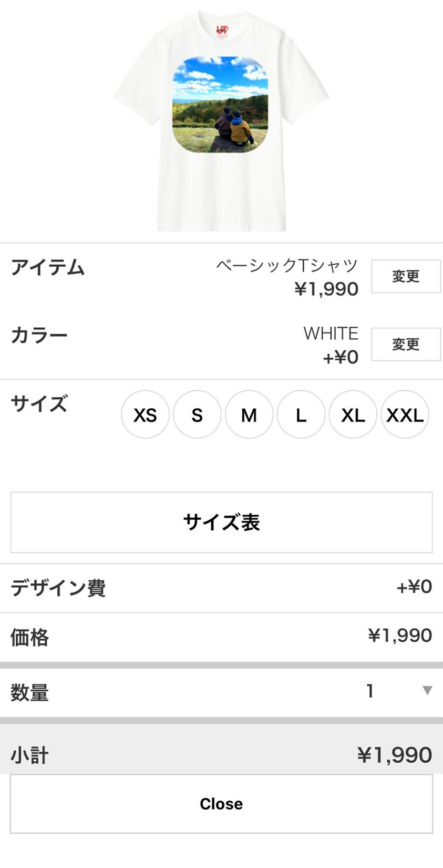Select size XS
This screenshot has height=868, width=443.
(145, 415)
